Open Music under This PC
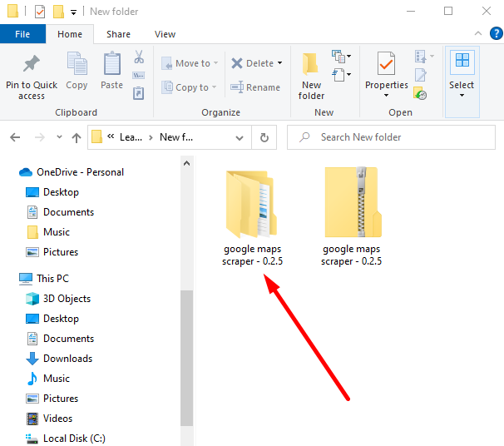Image resolution: width=504 pixels, height=446 pixels. pyautogui.click(x=47, y=379)
